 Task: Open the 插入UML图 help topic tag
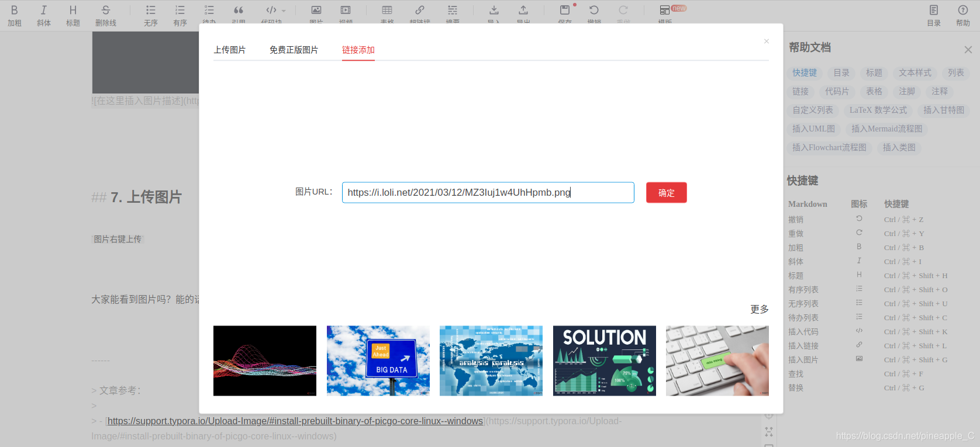click(x=814, y=129)
